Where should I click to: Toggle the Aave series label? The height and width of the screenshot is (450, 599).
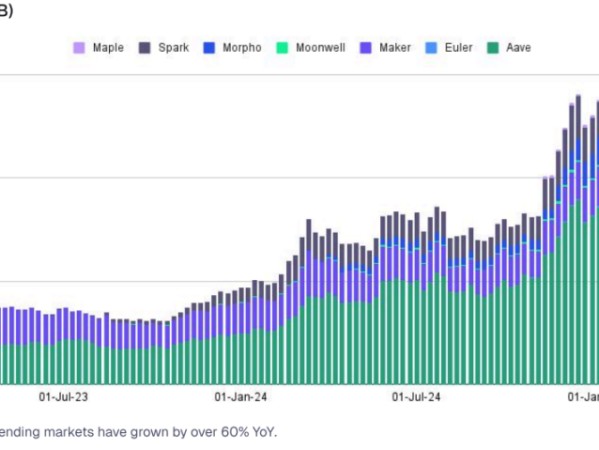pos(518,48)
